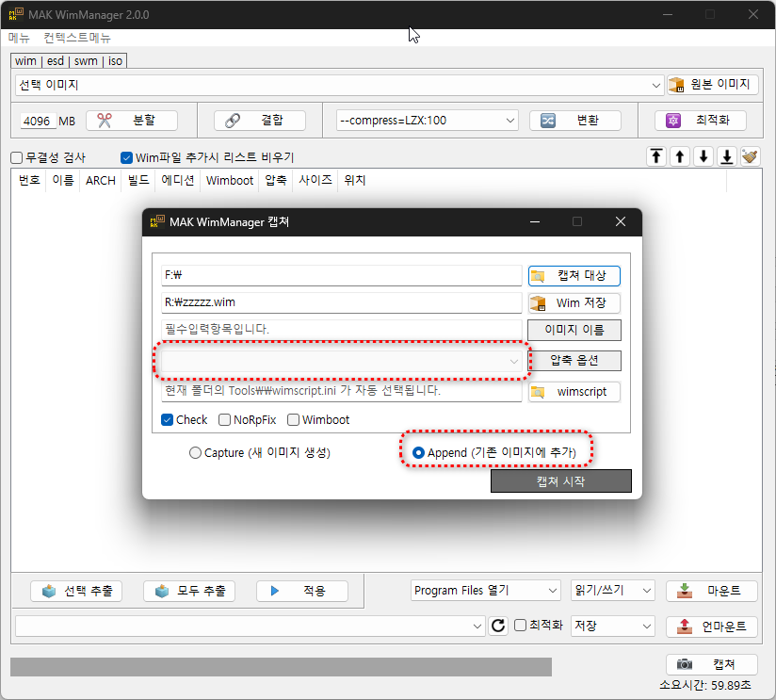Enable Wimboot checkbox in capture dialog

(293, 420)
